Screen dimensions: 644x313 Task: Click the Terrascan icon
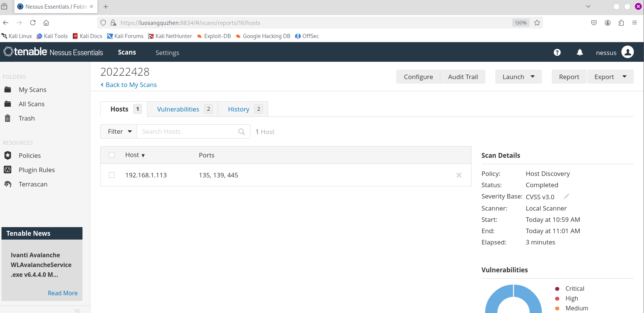(8, 184)
